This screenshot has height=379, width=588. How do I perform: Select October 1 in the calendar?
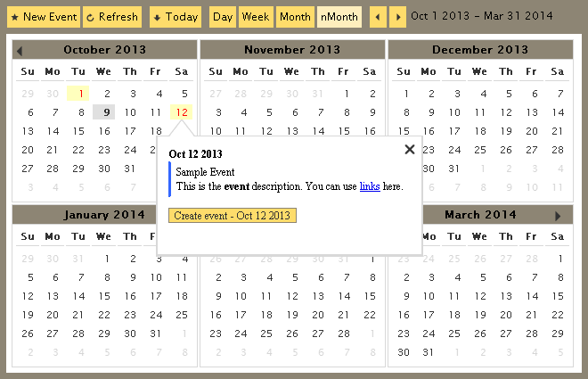[x=80, y=93]
